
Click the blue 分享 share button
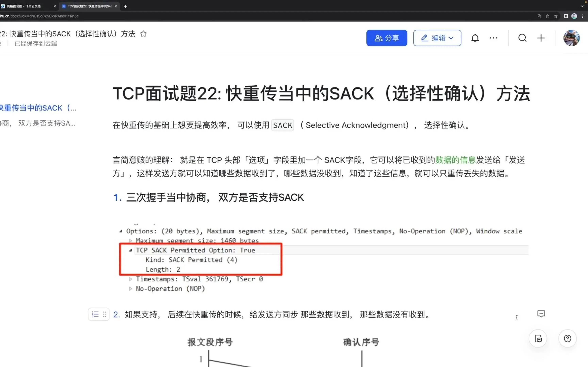click(387, 38)
